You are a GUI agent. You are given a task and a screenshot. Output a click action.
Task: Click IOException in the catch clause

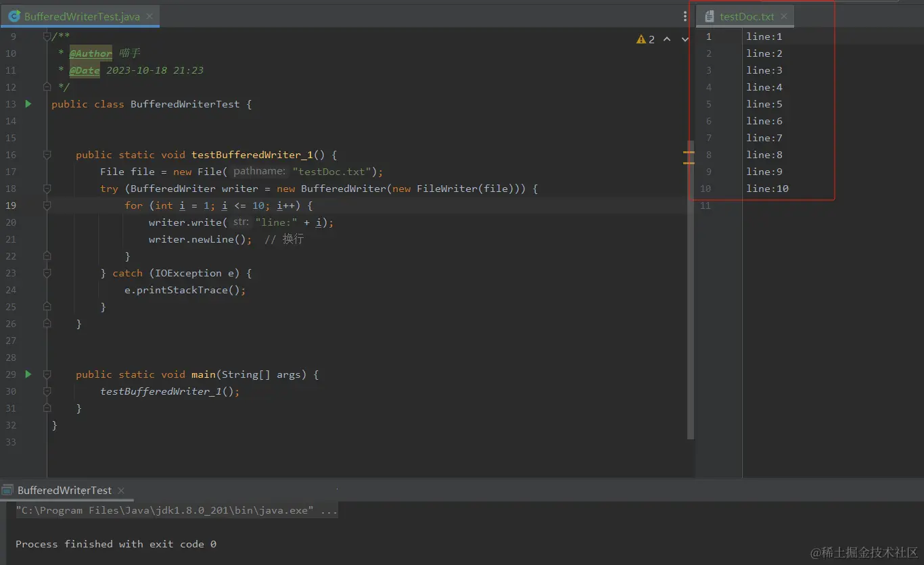(x=188, y=273)
